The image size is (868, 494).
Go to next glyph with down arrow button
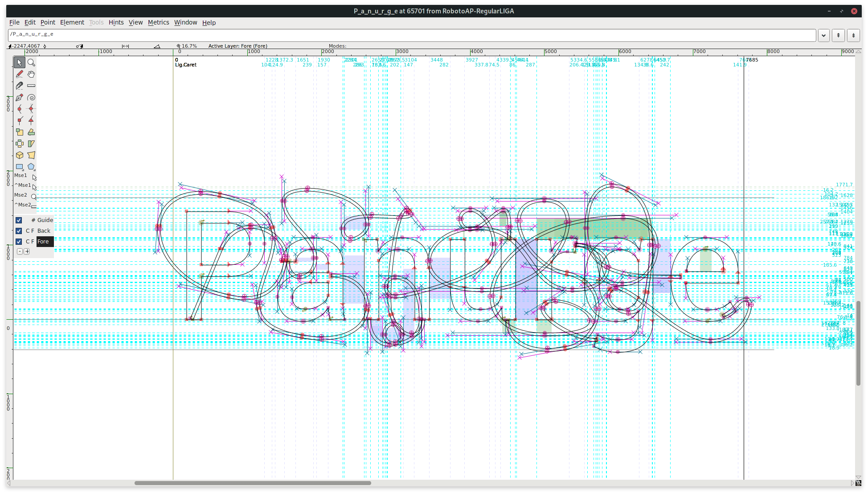tap(853, 35)
